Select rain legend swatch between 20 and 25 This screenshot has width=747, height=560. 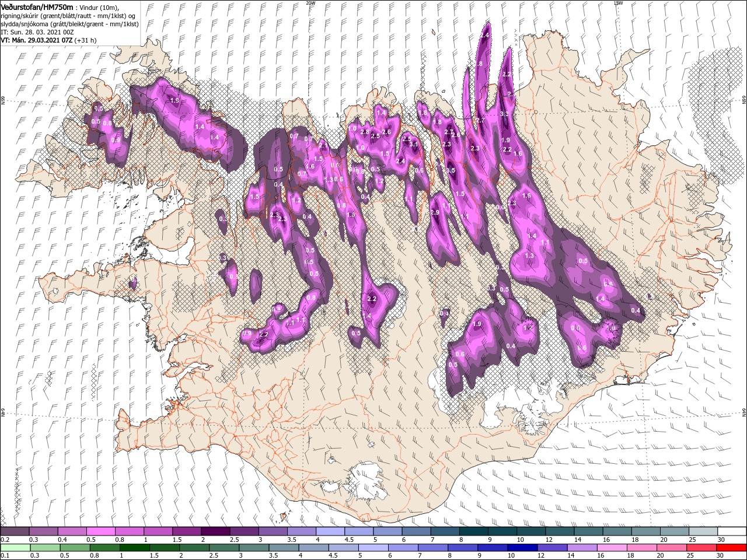coord(671,548)
